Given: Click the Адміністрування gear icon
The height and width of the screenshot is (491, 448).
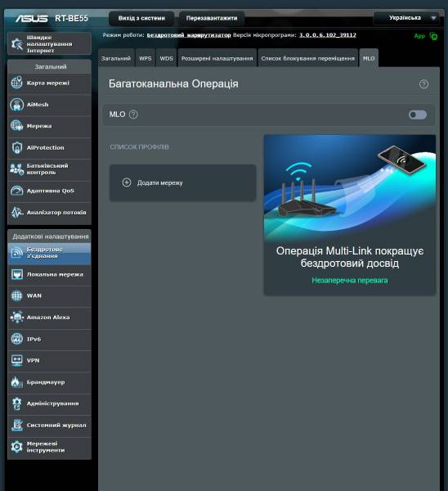Looking at the screenshot, I should click(x=17, y=403).
